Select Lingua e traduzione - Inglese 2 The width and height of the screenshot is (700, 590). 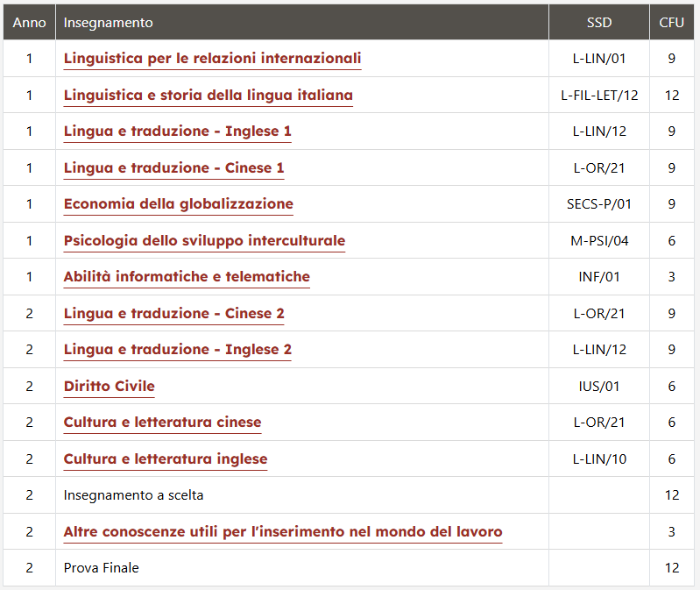pyautogui.click(x=177, y=350)
